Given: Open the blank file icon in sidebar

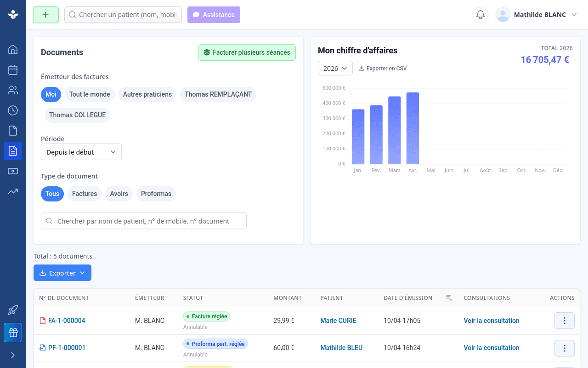Looking at the screenshot, I should tap(13, 131).
